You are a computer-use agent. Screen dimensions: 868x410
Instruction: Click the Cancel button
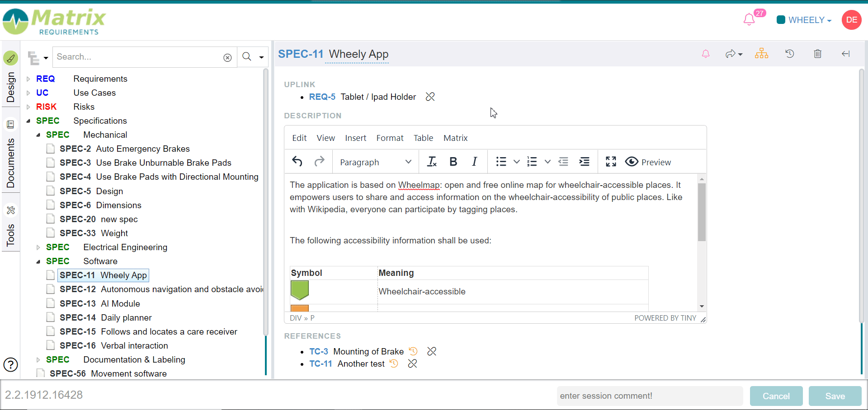(776, 396)
